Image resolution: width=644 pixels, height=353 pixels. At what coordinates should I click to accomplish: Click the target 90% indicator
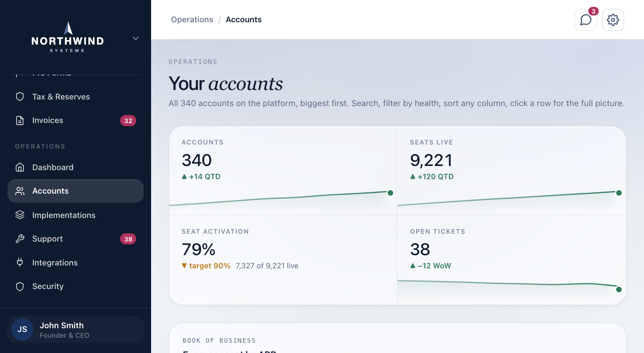[206, 266]
